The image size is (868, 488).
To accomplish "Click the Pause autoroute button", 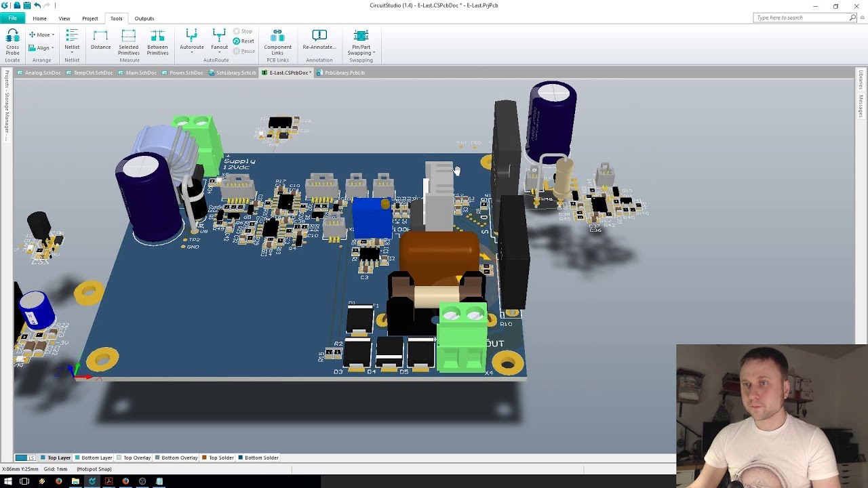I will 244,51.
